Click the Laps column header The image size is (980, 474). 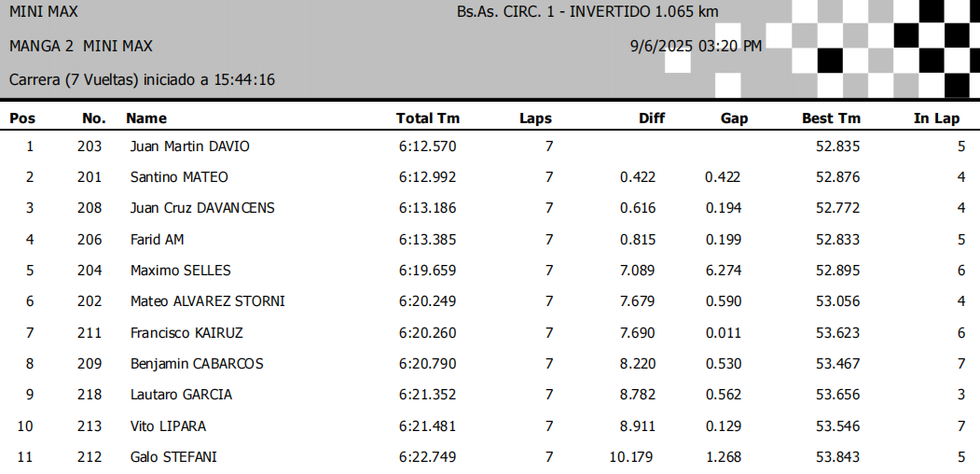point(535,118)
